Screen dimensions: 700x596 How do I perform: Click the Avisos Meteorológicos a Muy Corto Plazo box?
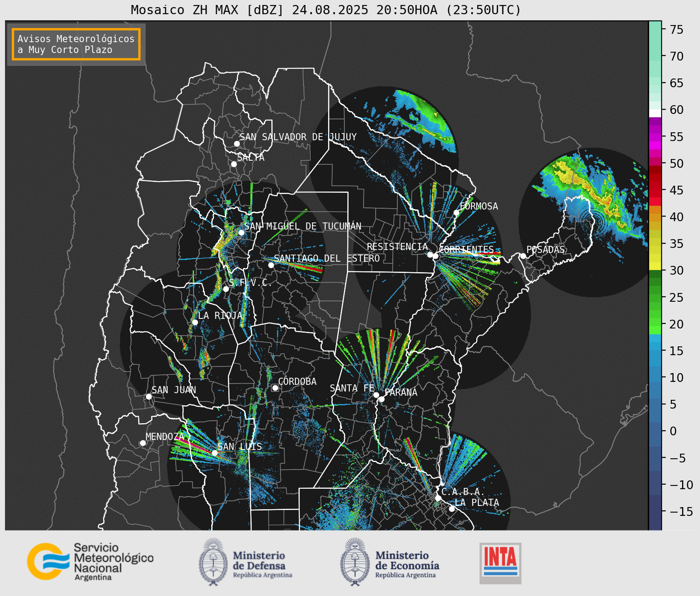click(x=76, y=45)
